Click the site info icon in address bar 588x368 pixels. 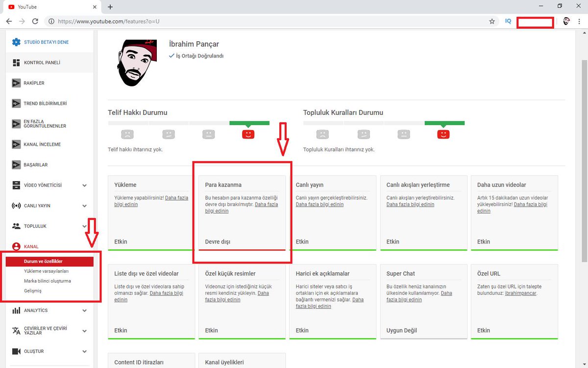coord(50,22)
